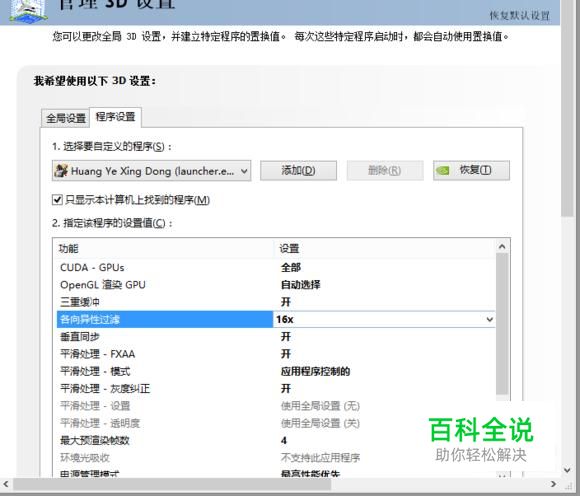Image resolution: width=580 pixels, height=496 pixels.
Task: Click the program icon in the dropdown
Action: (x=61, y=171)
